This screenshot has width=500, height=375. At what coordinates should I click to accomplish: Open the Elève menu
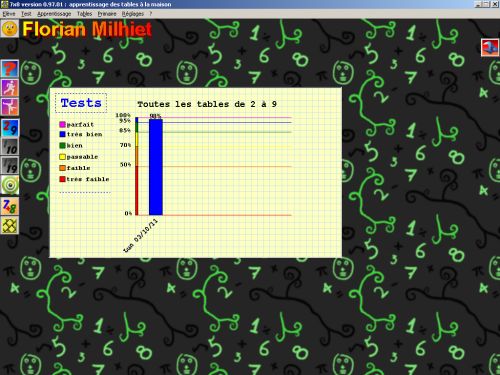[9, 14]
